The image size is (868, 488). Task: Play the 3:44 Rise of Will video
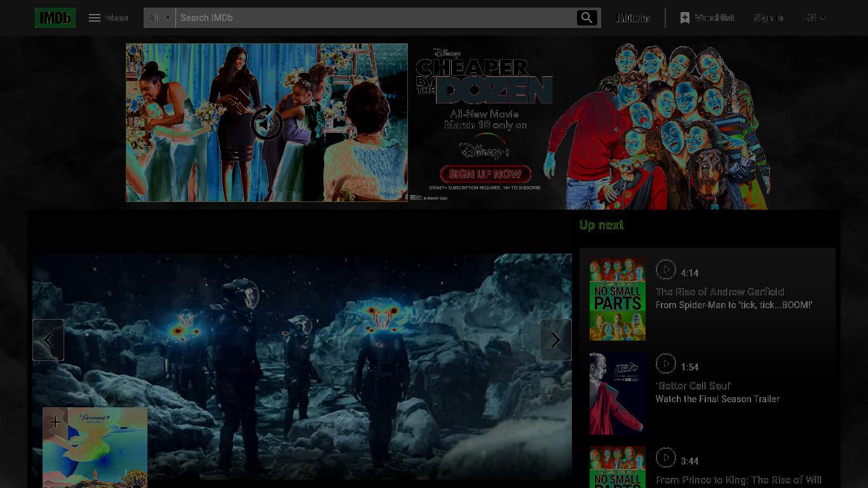pos(665,457)
